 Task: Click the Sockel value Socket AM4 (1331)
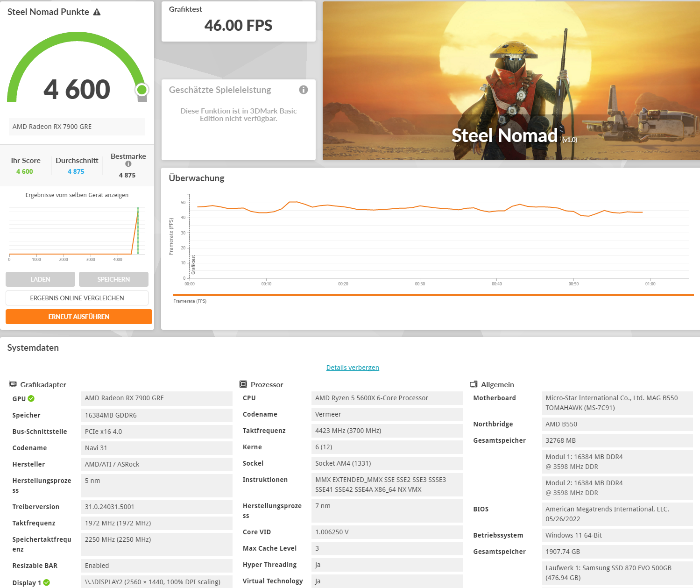(x=387, y=463)
